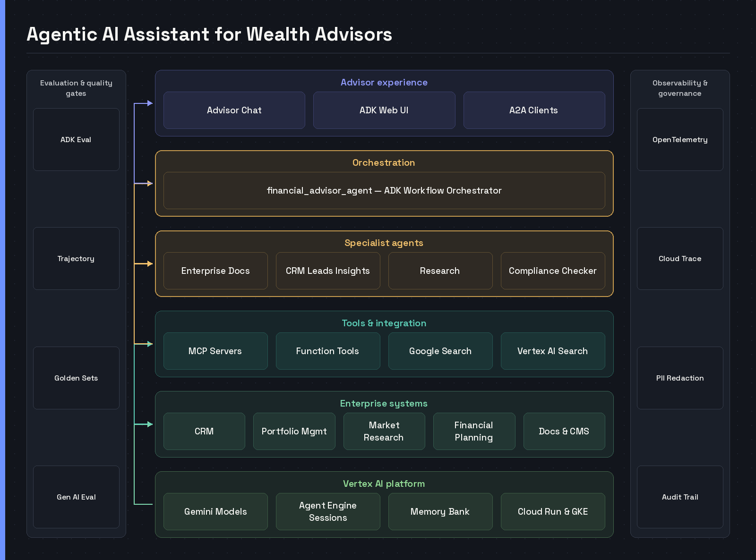Click the Gen AI Eval card
The width and height of the screenshot is (756, 560).
coord(76,497)
